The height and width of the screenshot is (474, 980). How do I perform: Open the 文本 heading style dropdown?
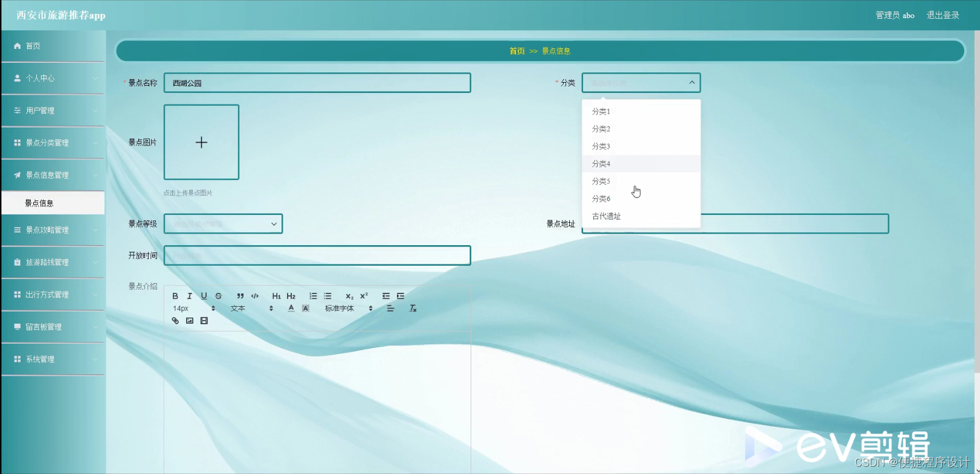[252, 309]
